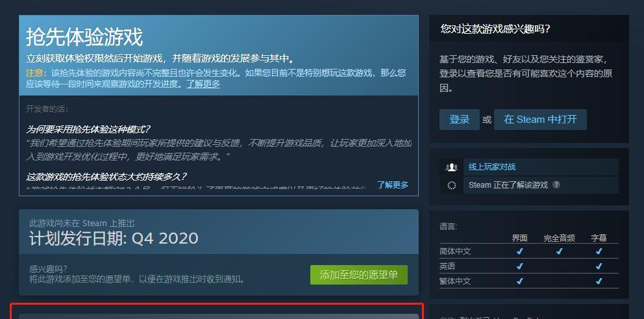Viewport: 644px width, 319px height.
Task: Click English interface checkmark
Action: 519,266
